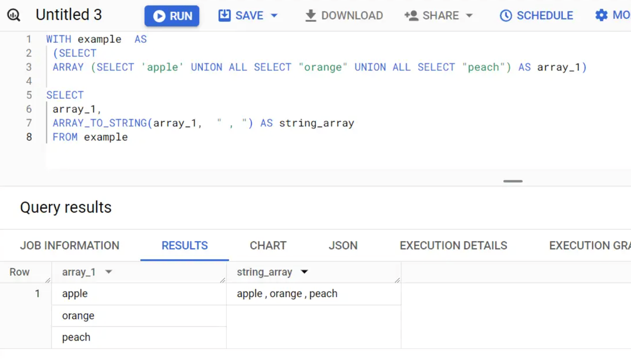Run the query with the RUN button
Screen dimensions: 631x364
click(x=172, y=16)
